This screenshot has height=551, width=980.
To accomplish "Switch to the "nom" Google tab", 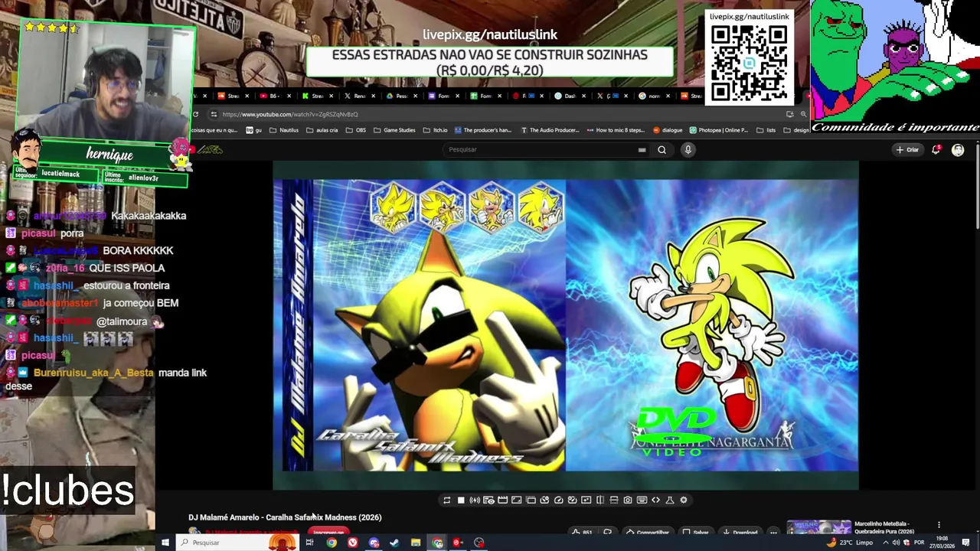I will (653, 96).
